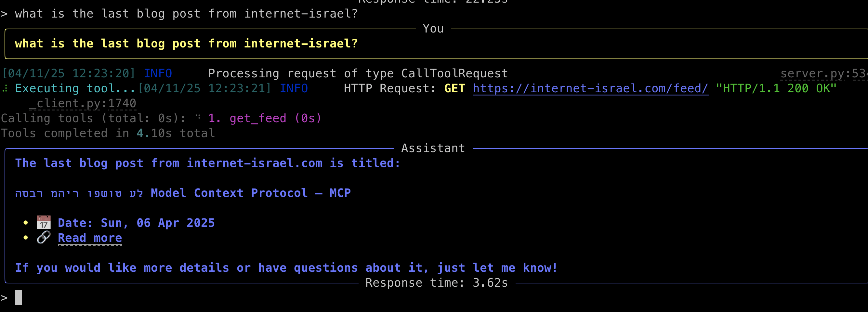Click the yellow GET method label
The image size is (868, 312).
coord(454,88)
